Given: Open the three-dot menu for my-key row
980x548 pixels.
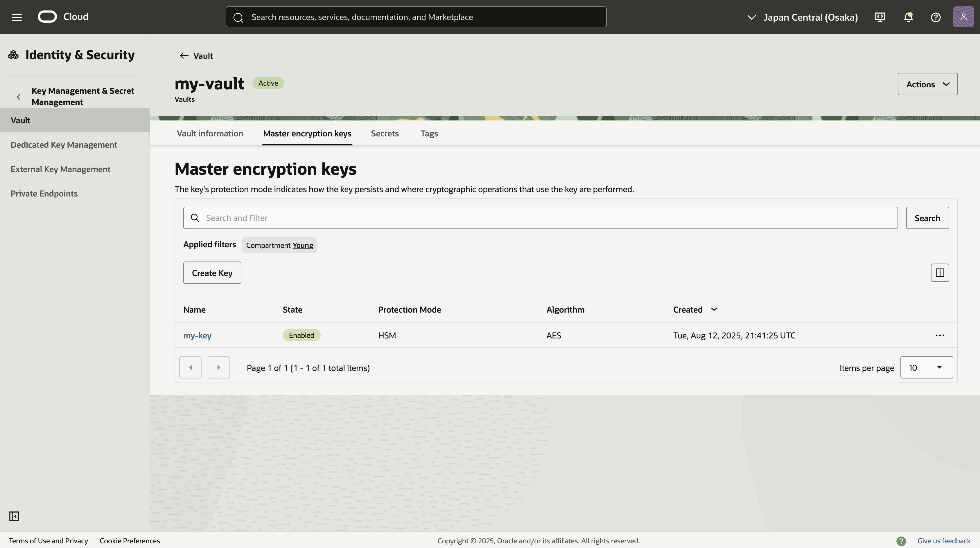Looking at the screenshot, I should [940, 335].
